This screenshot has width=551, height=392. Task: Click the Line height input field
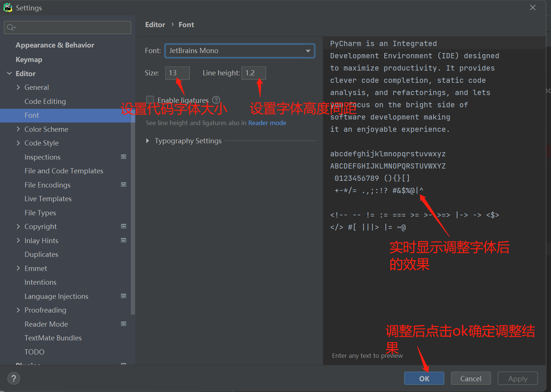[254, 73]
